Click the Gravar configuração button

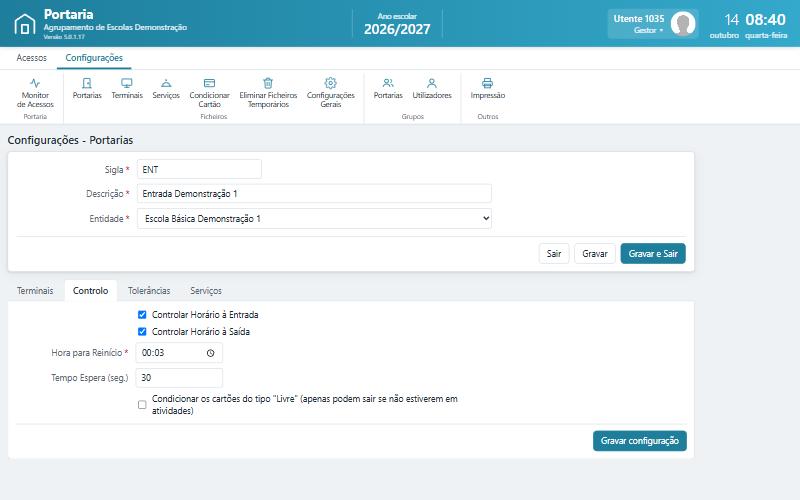pyautogui.click(x=640, y=441)
